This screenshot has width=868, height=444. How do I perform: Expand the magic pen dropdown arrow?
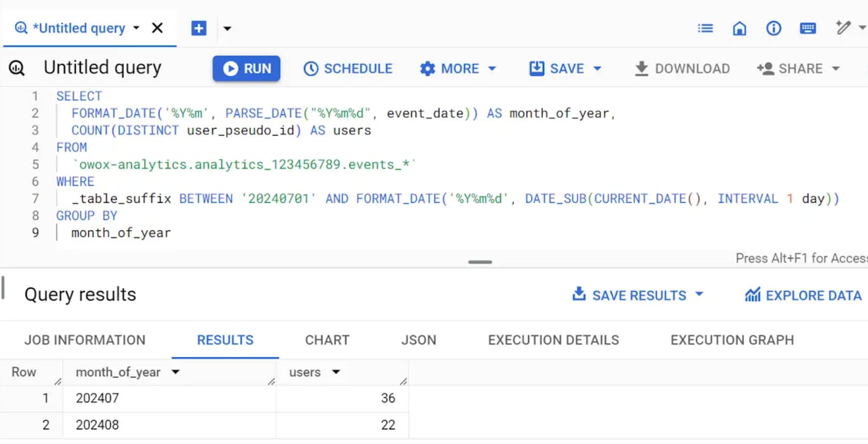pyautogui.click(x=862, y=28)
